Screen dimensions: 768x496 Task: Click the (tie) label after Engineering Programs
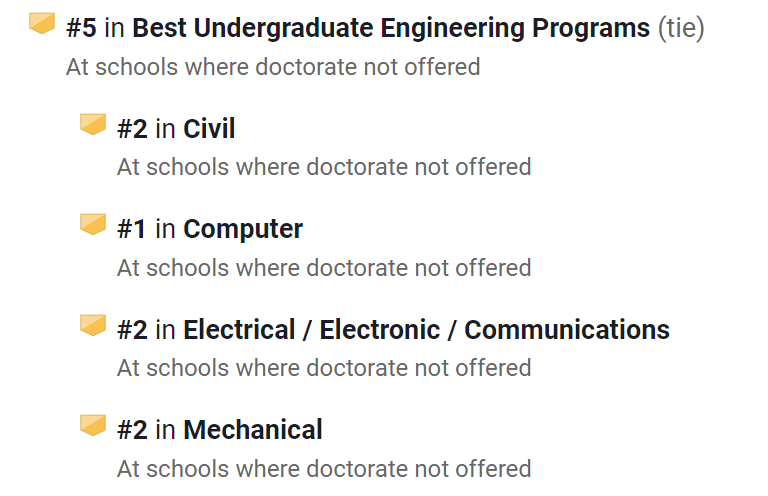pyautogui.click(x=681, y=28)
